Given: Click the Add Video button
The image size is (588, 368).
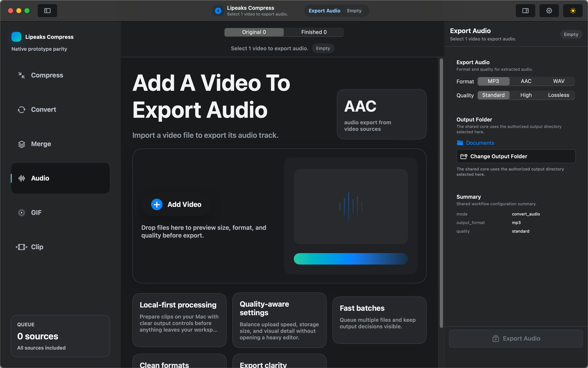Looking at the screenshot, I should click(x=176, y=204).
